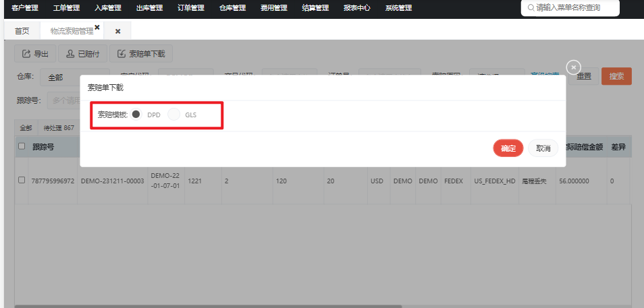Open the 出库管理 menu
This screenshot has width=644, height=308.
(149, 8)
